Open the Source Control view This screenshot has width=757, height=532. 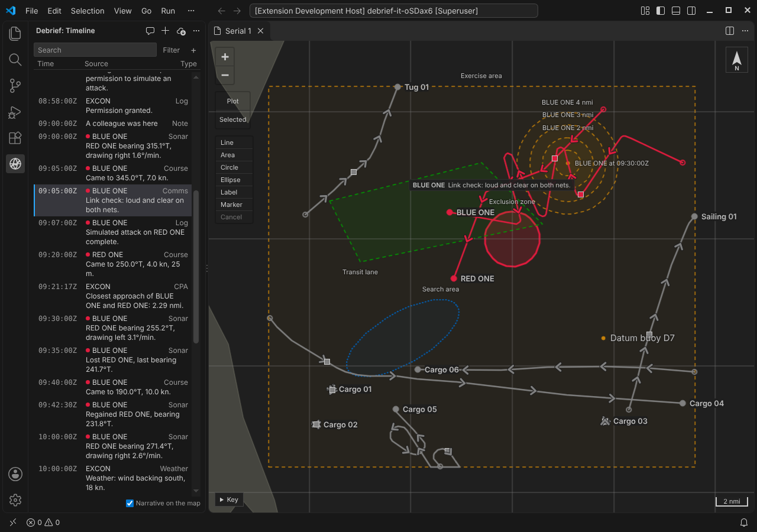coord(15,86)
